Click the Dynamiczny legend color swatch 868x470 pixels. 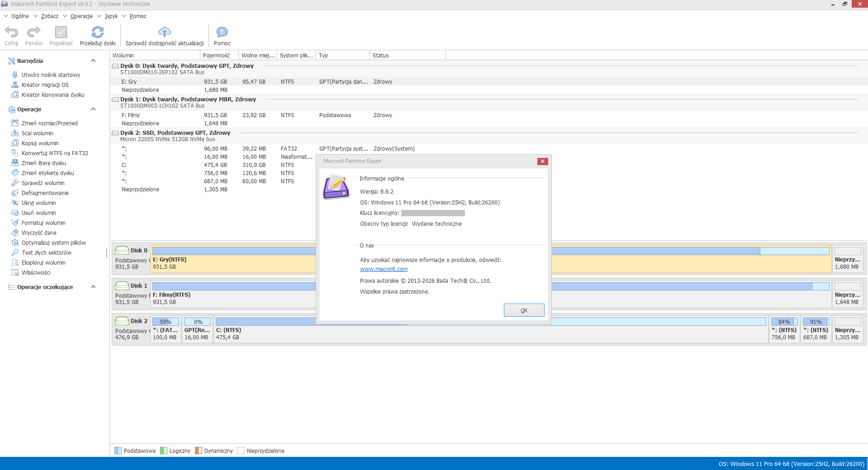click(x=199, y=451)
